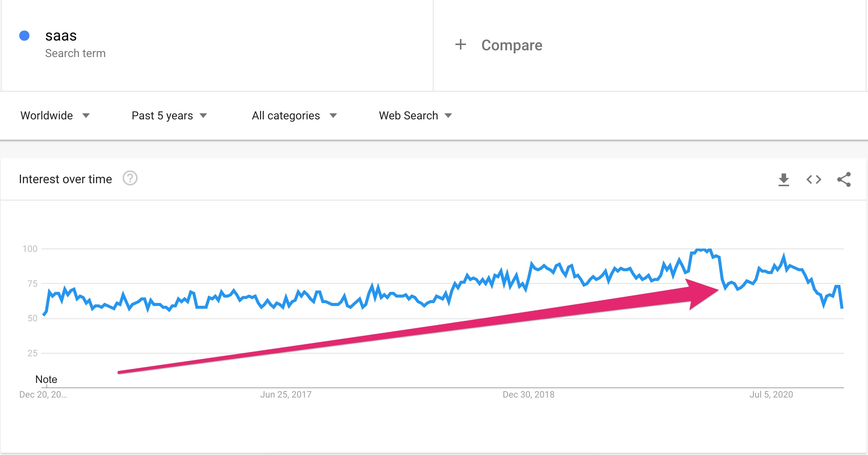
Task: Click the Jul 5, 2020 axis label
Action: click(771, 395)
